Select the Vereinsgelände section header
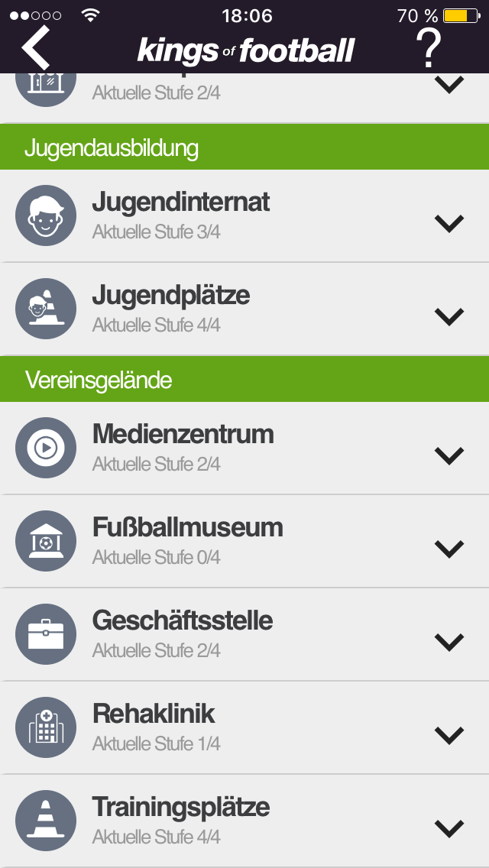This screenshot has width=489, height=868. click(244, 379)
